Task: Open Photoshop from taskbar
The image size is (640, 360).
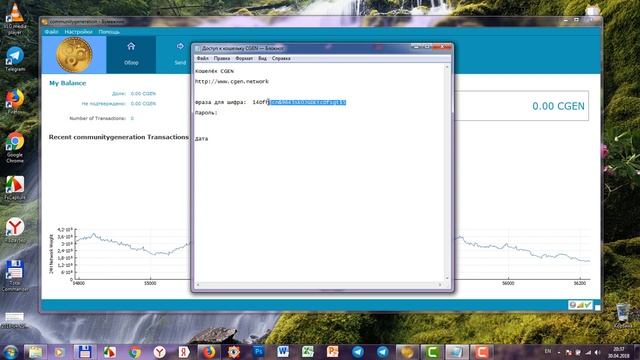Action: coord(258,352)
